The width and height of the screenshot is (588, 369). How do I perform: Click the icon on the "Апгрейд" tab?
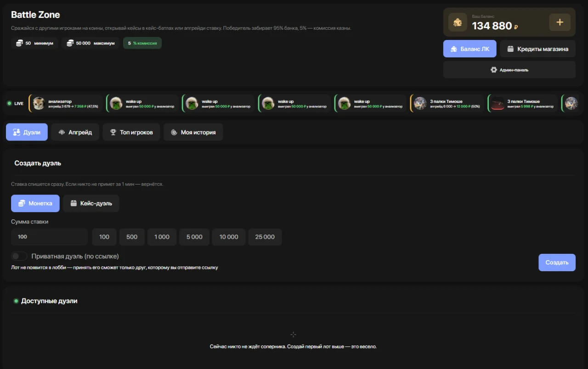click(x=62, y=132)
